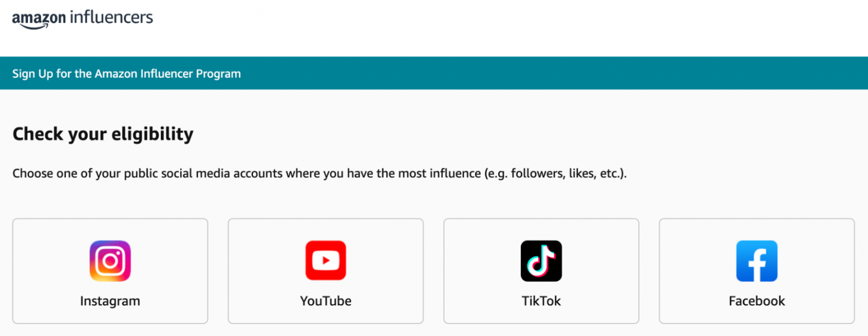Click the Instagram label text

(110, 301)
